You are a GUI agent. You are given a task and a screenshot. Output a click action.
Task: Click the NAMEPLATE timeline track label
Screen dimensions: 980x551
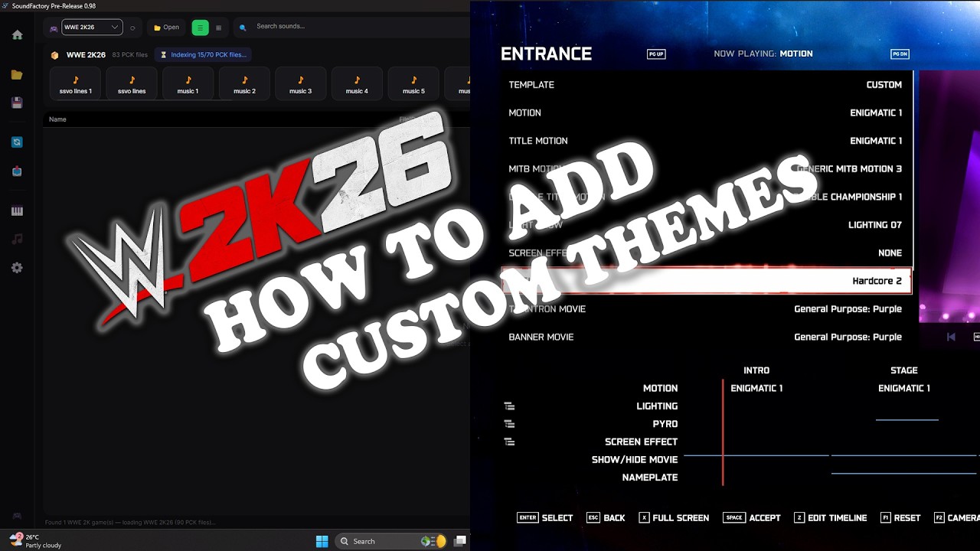tap(650, 478)
